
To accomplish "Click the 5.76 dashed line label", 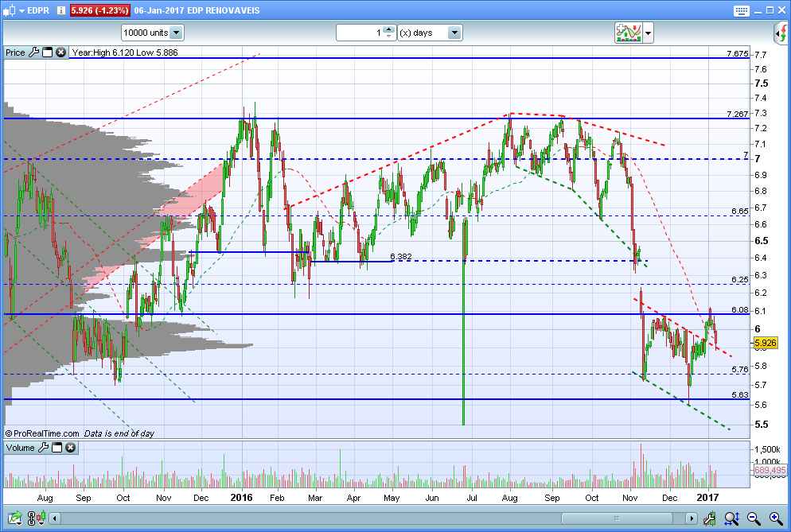I will tap(740, 370).
